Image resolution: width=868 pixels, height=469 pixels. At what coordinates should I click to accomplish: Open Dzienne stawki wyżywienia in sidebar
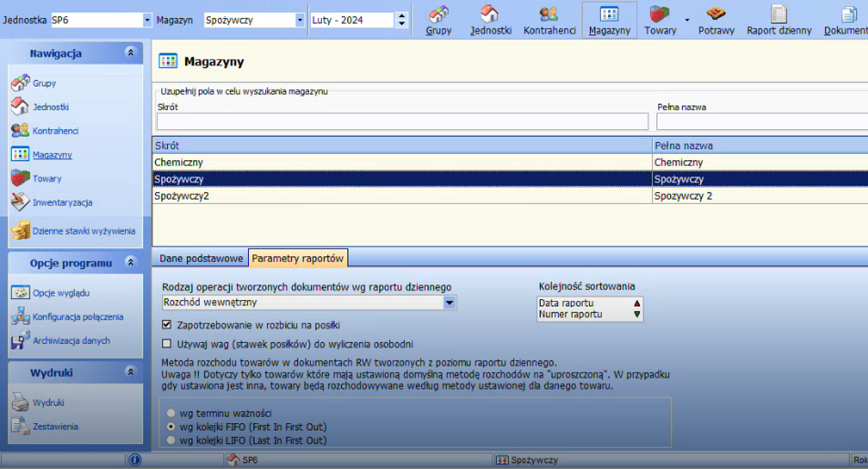click(83, 231)
